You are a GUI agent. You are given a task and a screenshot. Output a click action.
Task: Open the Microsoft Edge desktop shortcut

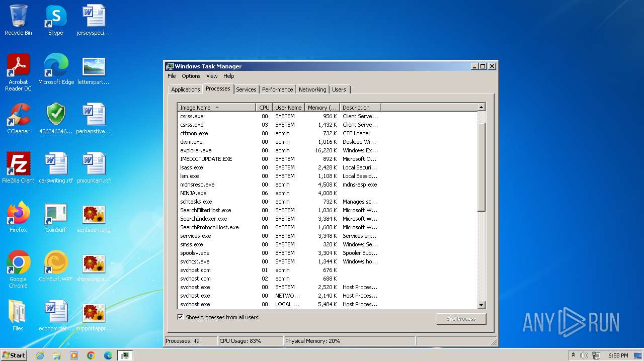tap(56, 69)
